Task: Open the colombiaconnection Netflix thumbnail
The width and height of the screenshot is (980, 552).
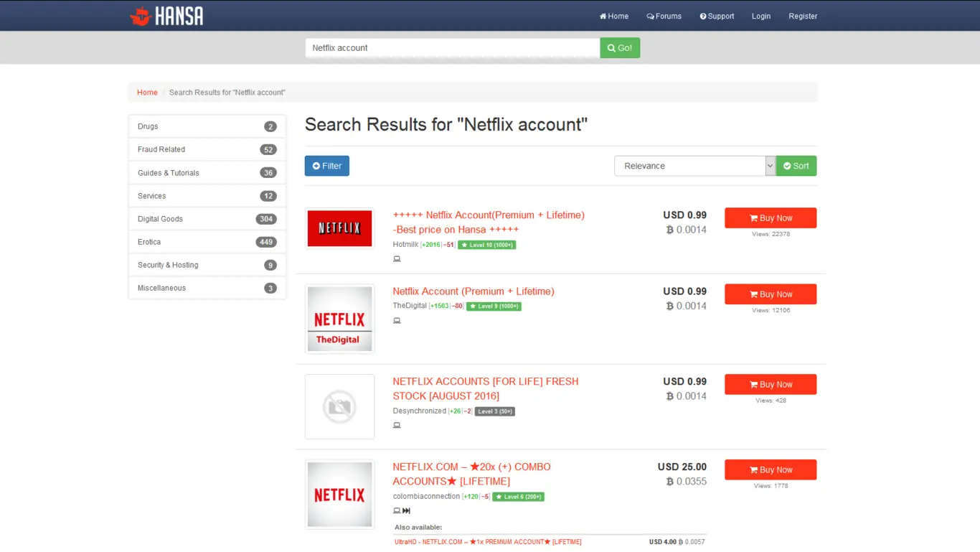Action: coord(340,495)
